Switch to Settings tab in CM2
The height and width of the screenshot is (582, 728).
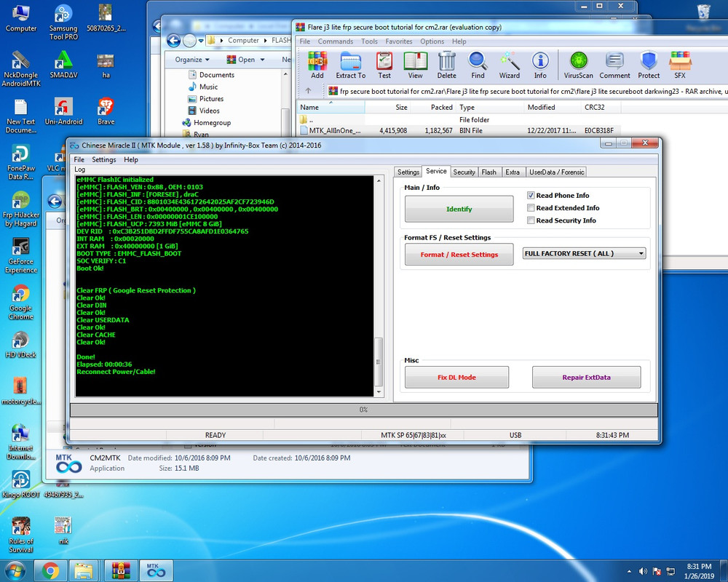click(x=408, y=172)
